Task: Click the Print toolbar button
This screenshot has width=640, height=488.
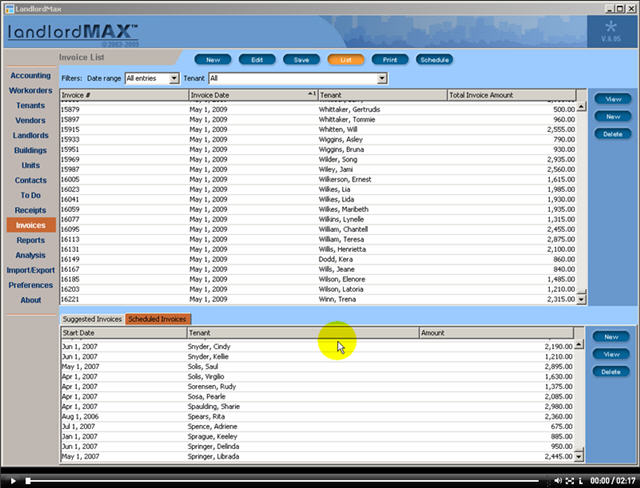Action: [390, 60]
